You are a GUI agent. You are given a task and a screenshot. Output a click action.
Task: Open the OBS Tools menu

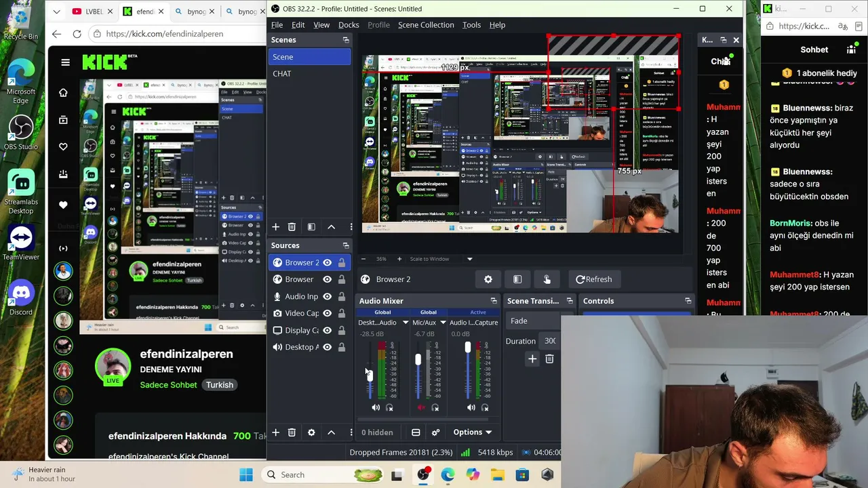[x=471, y=25]
